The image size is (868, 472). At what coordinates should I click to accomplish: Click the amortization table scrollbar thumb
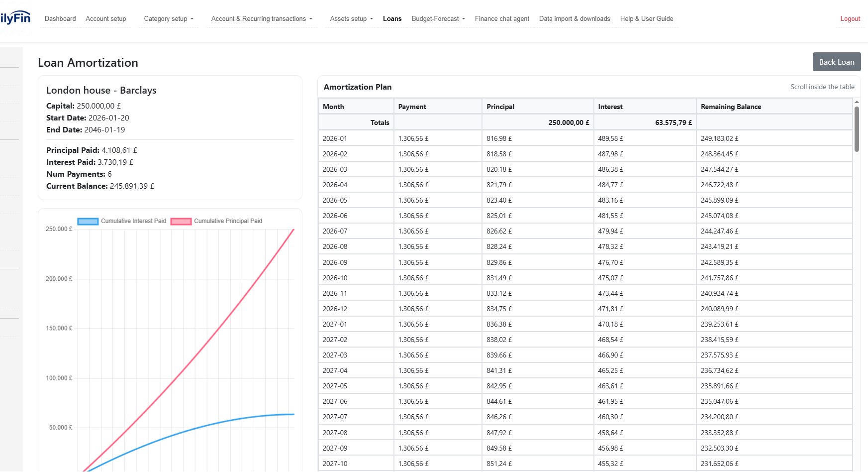857,128
